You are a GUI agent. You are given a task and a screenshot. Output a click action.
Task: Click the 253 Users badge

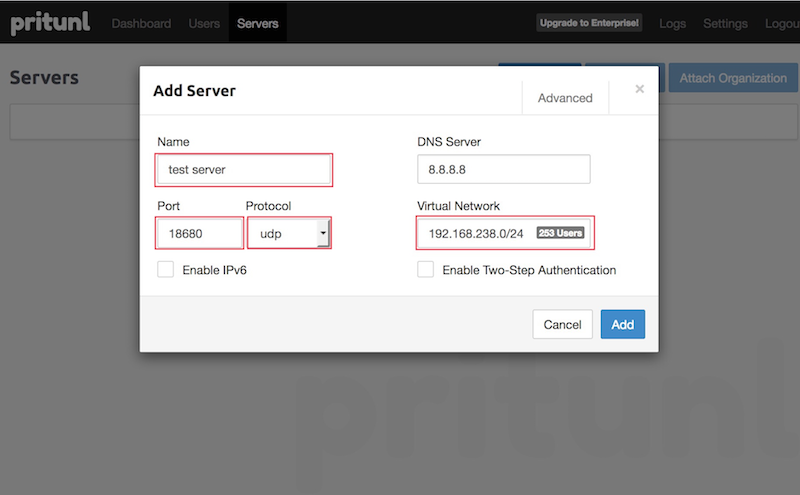click(x=560, y=233)
